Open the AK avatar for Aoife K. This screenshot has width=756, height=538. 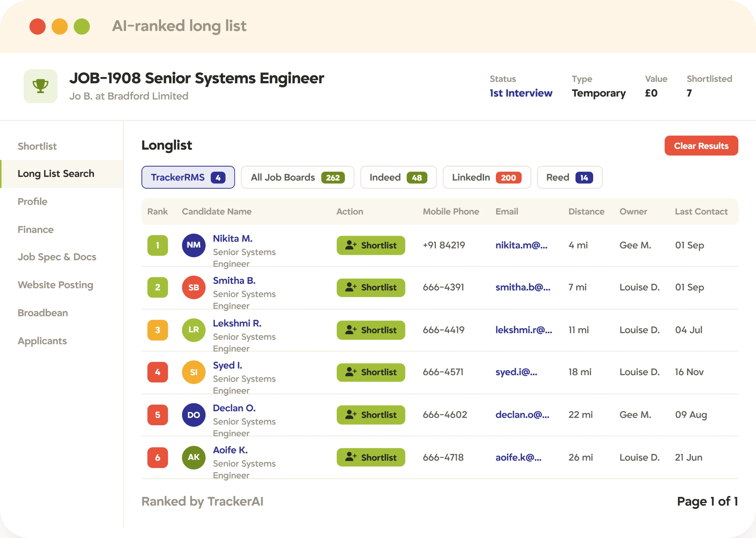pyautogui.click(x=194, y=457)
